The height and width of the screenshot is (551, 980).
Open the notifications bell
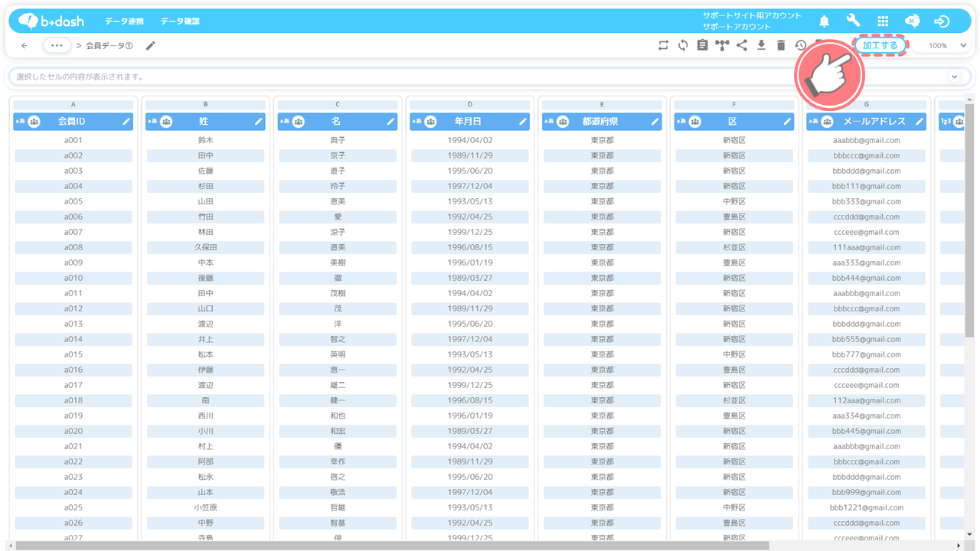pyautogui.click(x=824, y=21)
